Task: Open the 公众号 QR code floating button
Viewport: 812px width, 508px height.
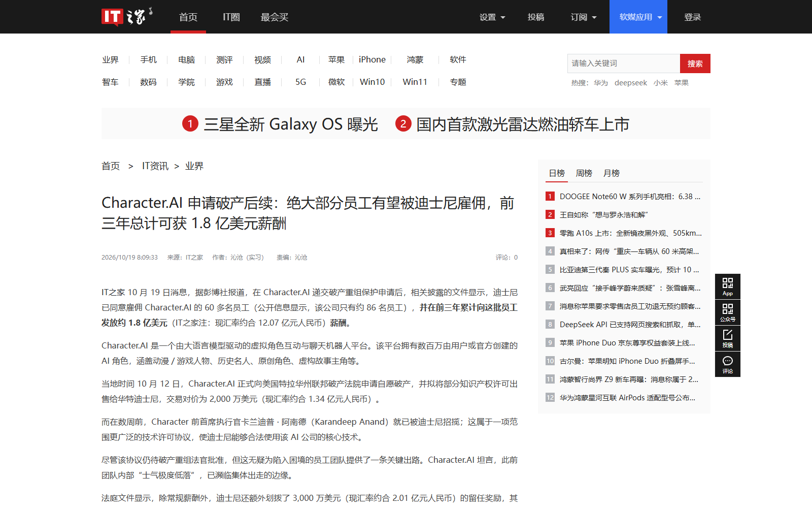Action: click(728, 312)
